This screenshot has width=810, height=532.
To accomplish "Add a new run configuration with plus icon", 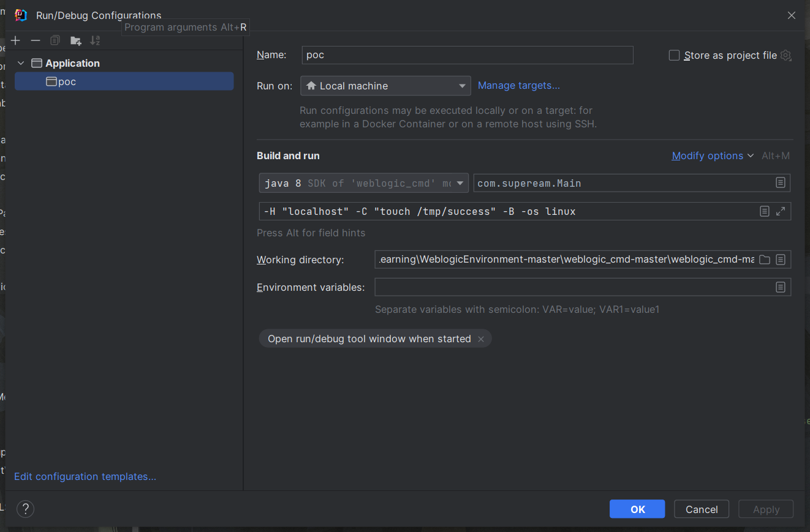I will 16,40.
